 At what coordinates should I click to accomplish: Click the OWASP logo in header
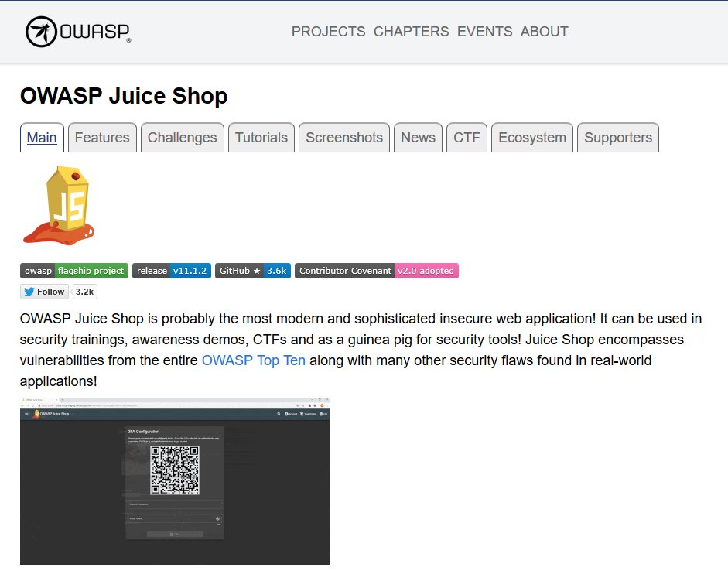[78, 32]
